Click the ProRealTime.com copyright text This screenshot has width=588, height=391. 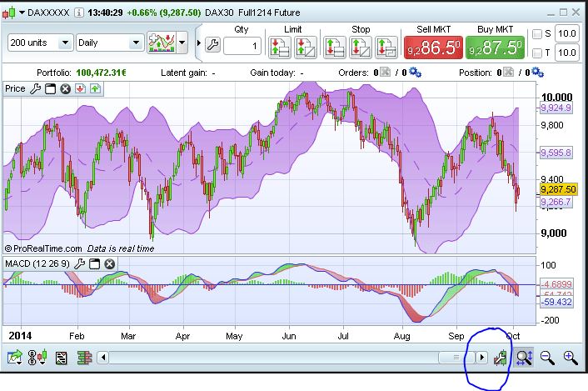(x=43, y=248)
